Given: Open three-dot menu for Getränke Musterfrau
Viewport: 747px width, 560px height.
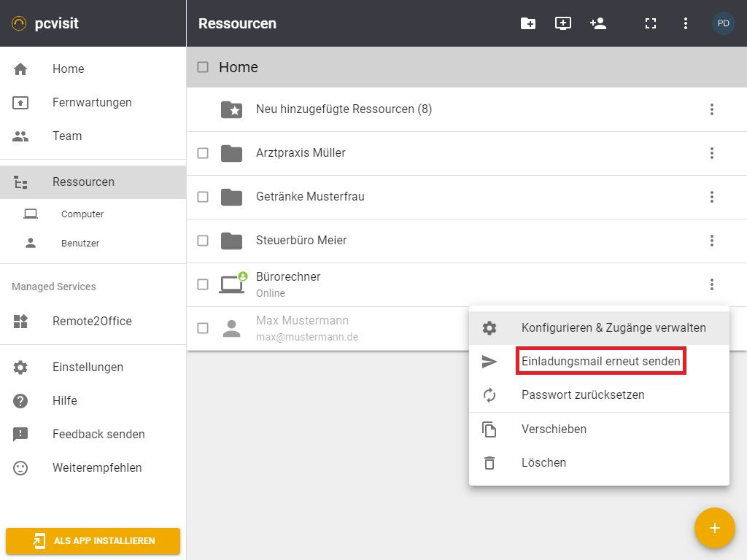Looking at the screenshot, I should coord(712,197).
